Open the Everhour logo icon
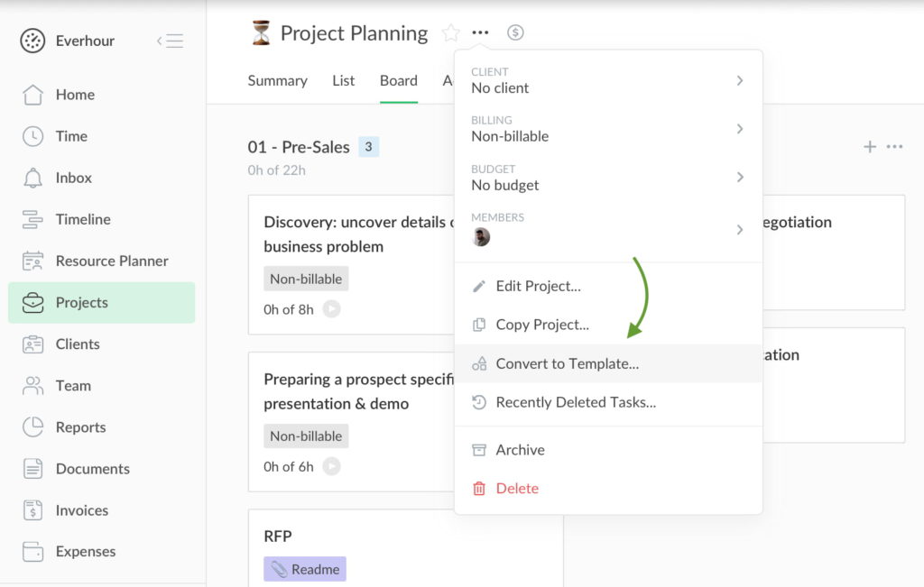The width and height of the screenshot is (924, 587). [33, 41]
